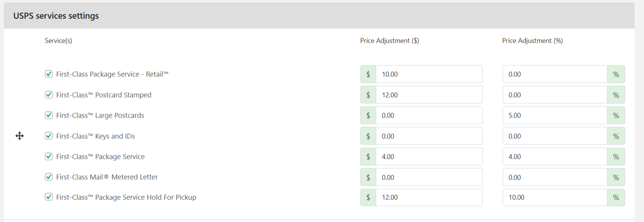Click the dollar icon for First-Class Package Service - Retail

point(368,74)
